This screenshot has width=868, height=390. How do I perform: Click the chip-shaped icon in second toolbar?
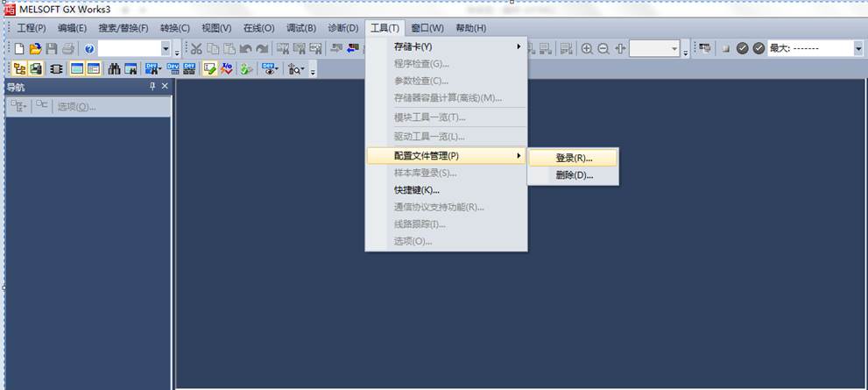(56, 68)
